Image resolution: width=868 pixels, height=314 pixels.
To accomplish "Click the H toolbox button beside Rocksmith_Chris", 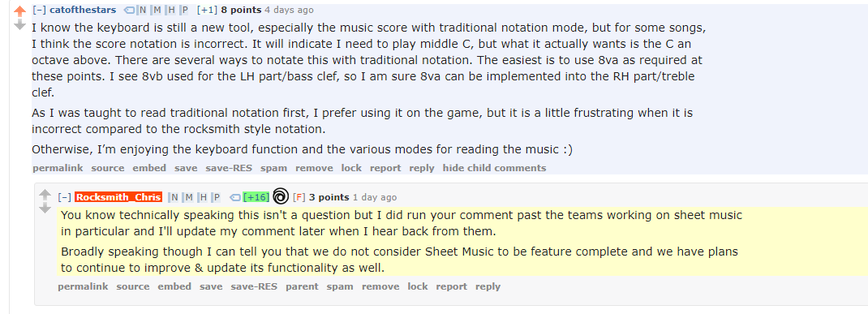I will tap(204, 197).
